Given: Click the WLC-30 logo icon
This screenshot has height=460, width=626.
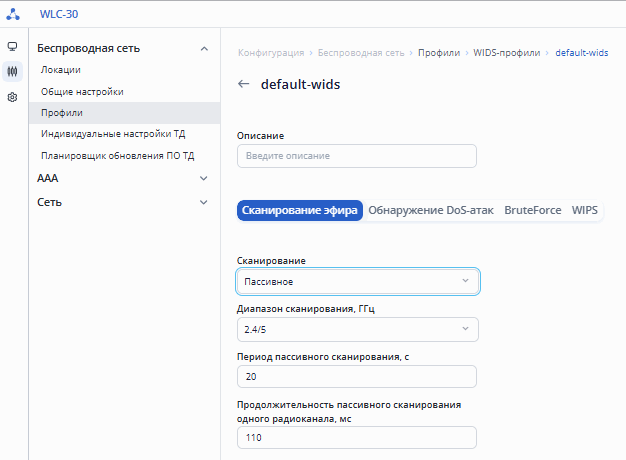Looking at the screenshot, I should click(x=13, y=15).
